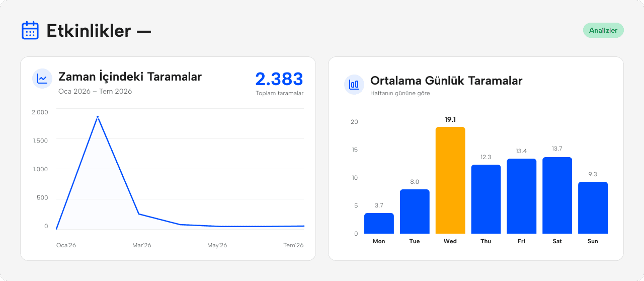Click the line chart icon beside Zaman İçindeki Taramalar
The width and height of the screenshot is (644, 281).
42,79
